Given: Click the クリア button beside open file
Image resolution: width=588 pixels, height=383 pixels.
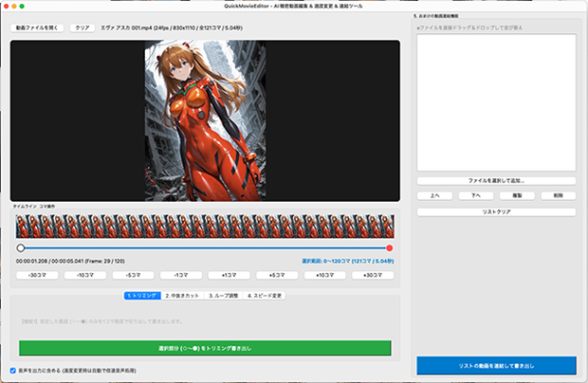Looking at the screenshot, I should click(x=83, y=28).
